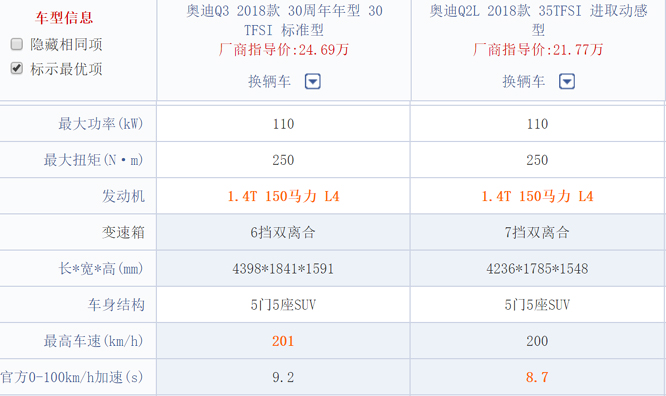The height and width of the screenshot is (396, 666).
Task: Click the highlighted acceleration value 8.7
Action: point(537,377)
